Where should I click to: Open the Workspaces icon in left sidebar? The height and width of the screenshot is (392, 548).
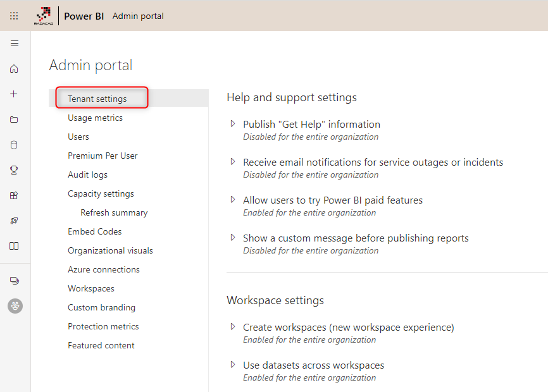pyautogui.click(x=15, y=281)
